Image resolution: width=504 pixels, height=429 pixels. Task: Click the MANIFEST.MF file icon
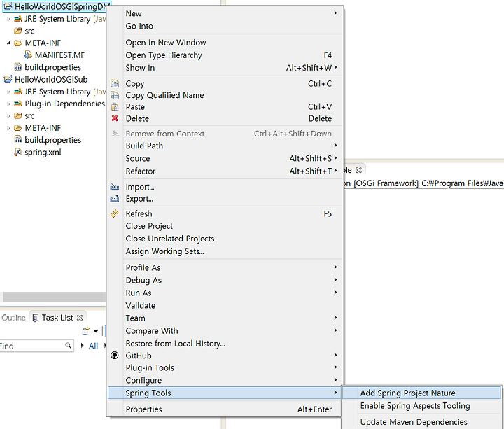(x=28, y=55)
